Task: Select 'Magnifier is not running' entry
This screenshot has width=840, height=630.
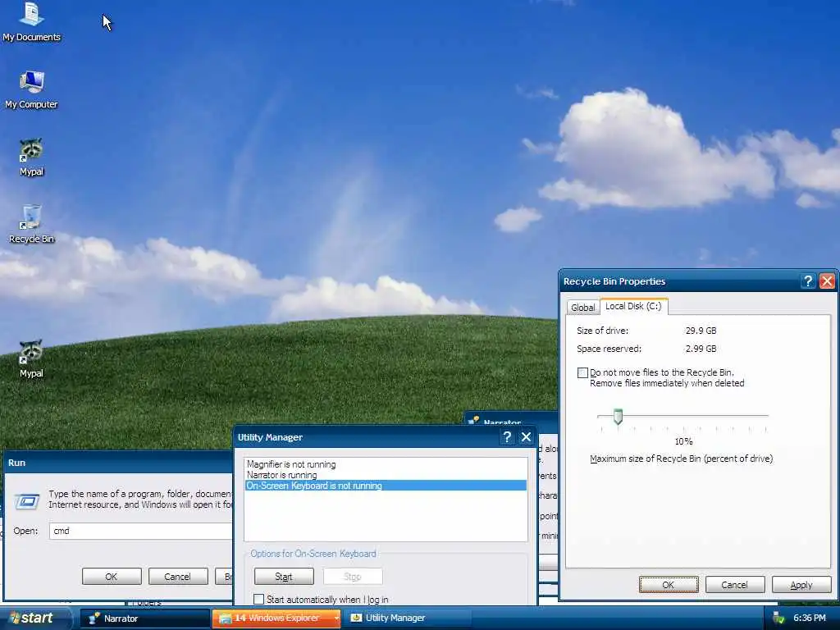Action: 386,464
